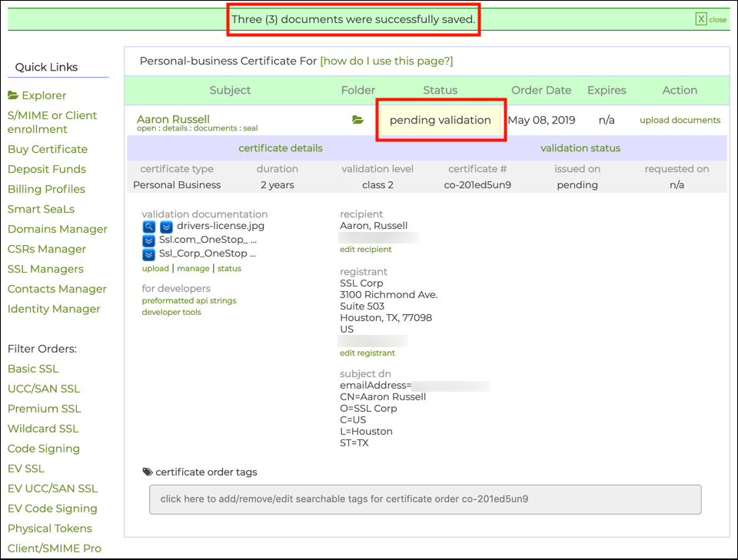
Task: Open the folder icon in Aaron Russell's row
Action: pyautogui.click(x=357, y=120)
